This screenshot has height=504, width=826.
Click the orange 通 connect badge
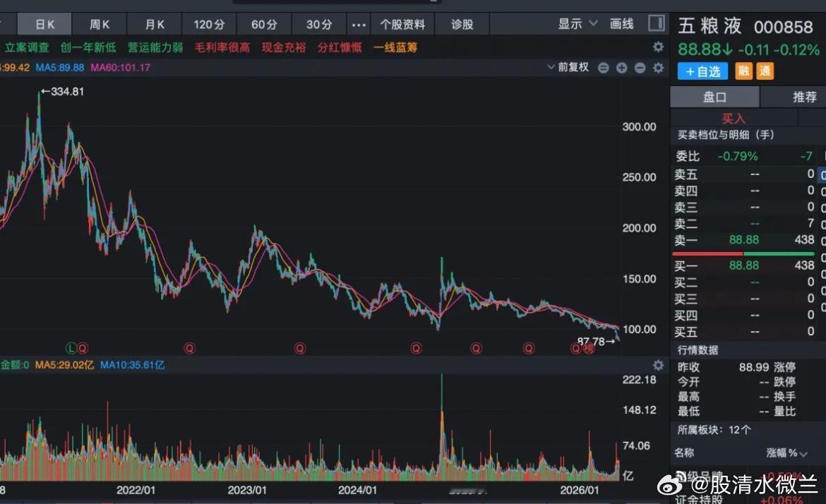point(765,71)
